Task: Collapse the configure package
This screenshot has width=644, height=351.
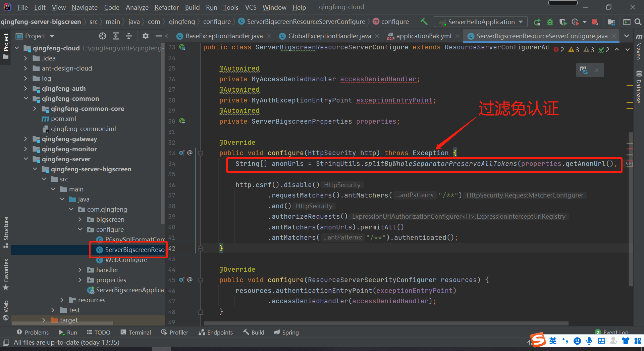Action: point(80,230)
